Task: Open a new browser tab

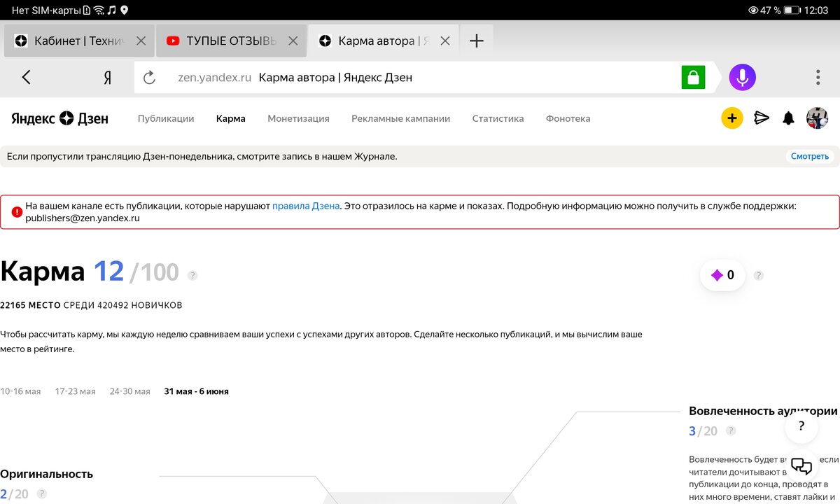Action: (477, 41)
